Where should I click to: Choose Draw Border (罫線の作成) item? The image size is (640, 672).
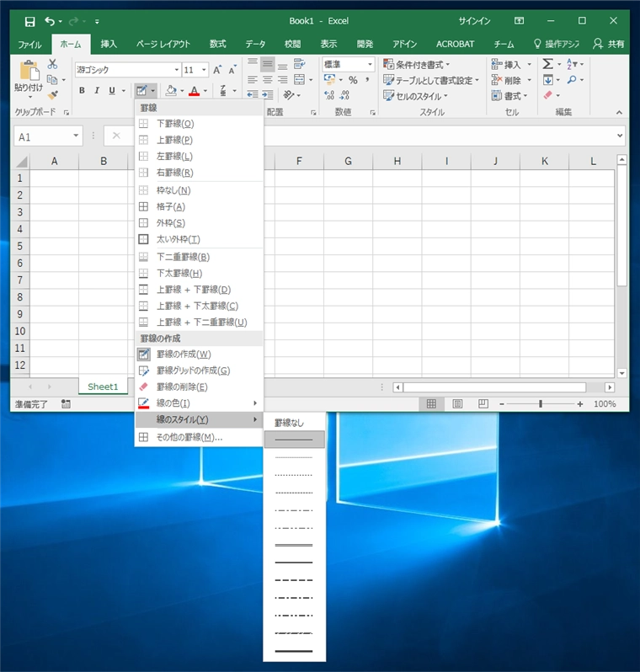click(x=199, y=355)
